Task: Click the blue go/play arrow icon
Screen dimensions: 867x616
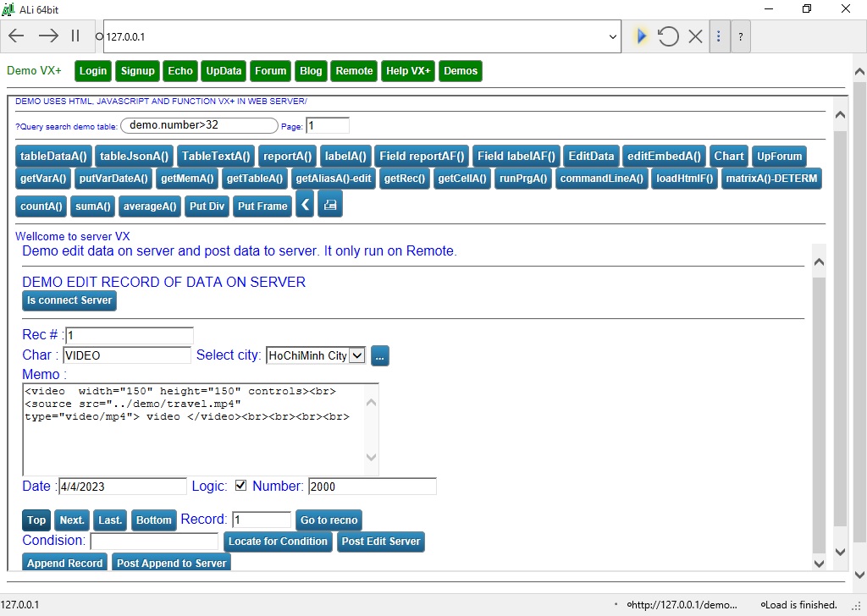Action: [x=641, y=36]
